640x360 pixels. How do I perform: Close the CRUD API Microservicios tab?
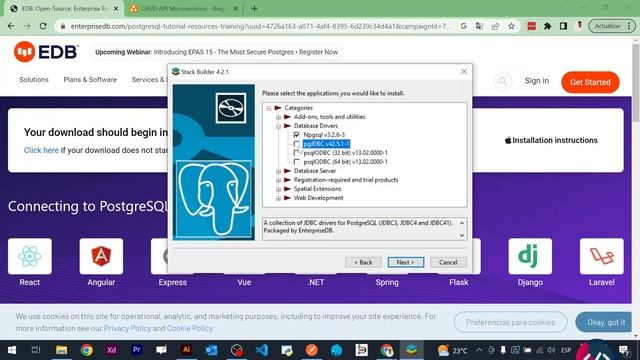pos(235,9)
